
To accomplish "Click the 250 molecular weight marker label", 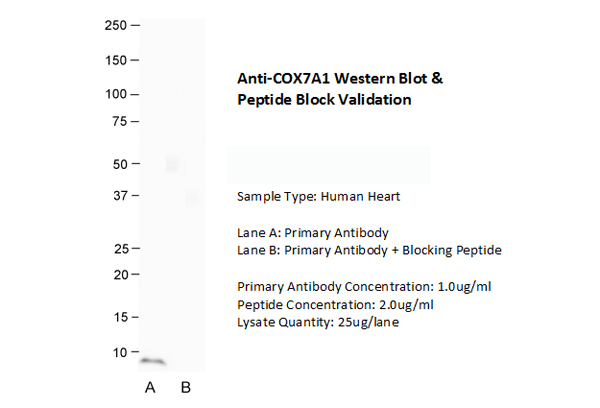I will click(x=116, y=25).
